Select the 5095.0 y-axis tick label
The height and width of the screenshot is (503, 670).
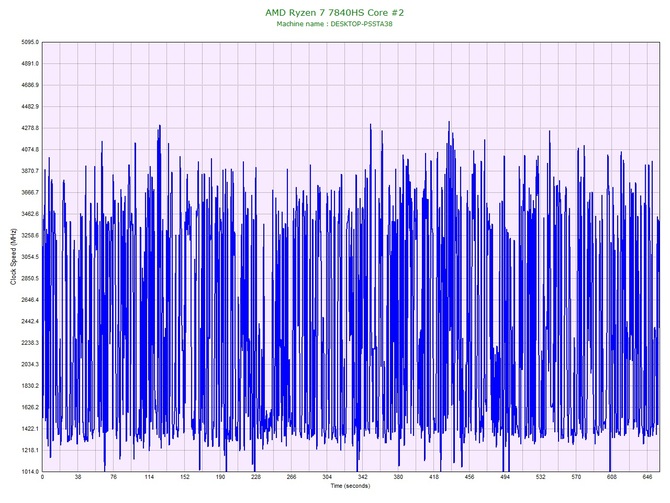(x=29, y=42)
